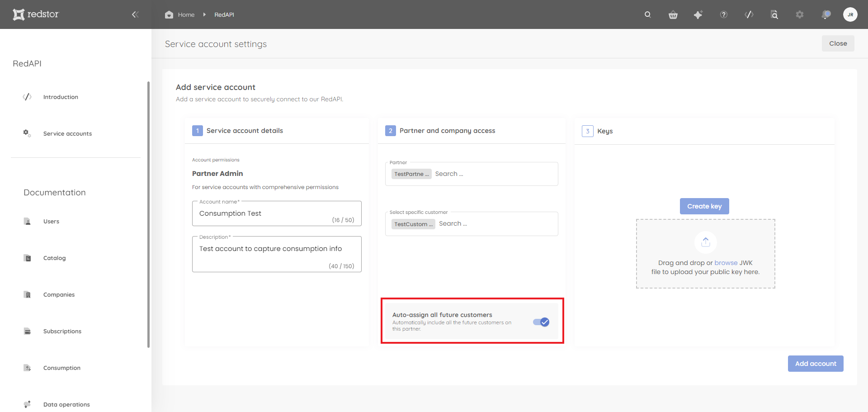Click step 3 Keys number
Screen dimensions: 868x412
pos(587,131)
